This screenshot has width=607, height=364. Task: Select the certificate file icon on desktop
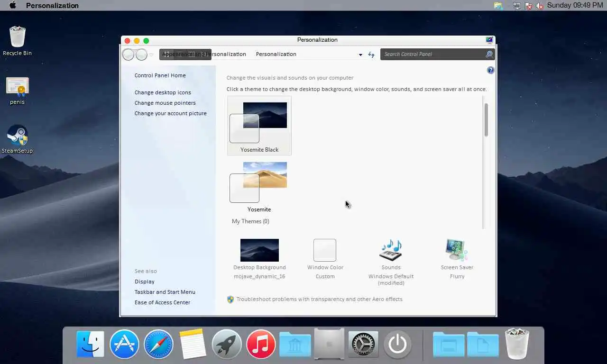click(x=18, y=87)
